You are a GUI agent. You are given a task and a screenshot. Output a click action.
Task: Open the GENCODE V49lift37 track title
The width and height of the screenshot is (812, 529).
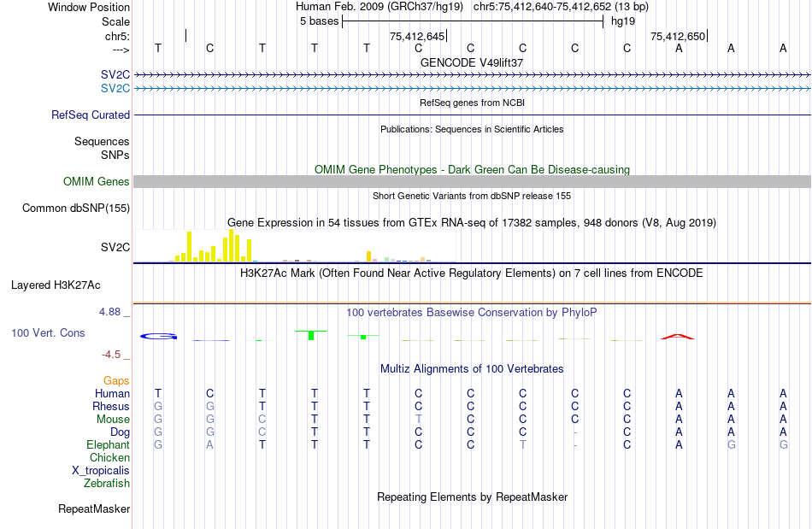pyautogui.click(x=472, y=62)
